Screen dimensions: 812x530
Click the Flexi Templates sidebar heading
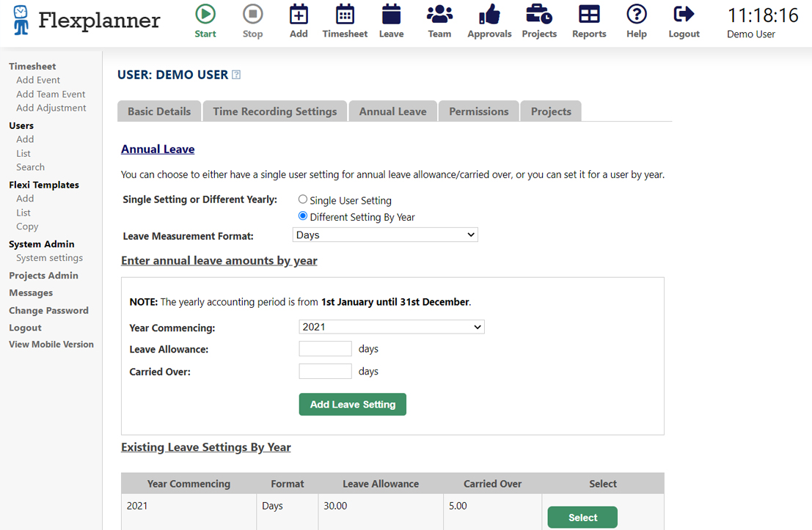coord(44,185)
